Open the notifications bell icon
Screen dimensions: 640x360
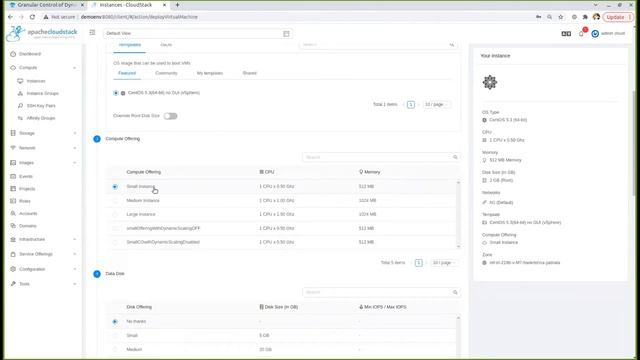(x=582, y=33)
